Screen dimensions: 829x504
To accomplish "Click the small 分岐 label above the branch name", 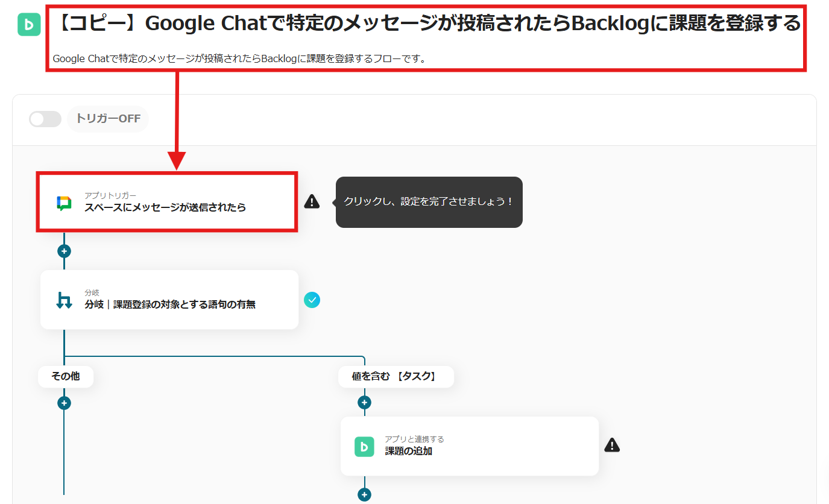I will pyautogui.click(x=92, y=292).
